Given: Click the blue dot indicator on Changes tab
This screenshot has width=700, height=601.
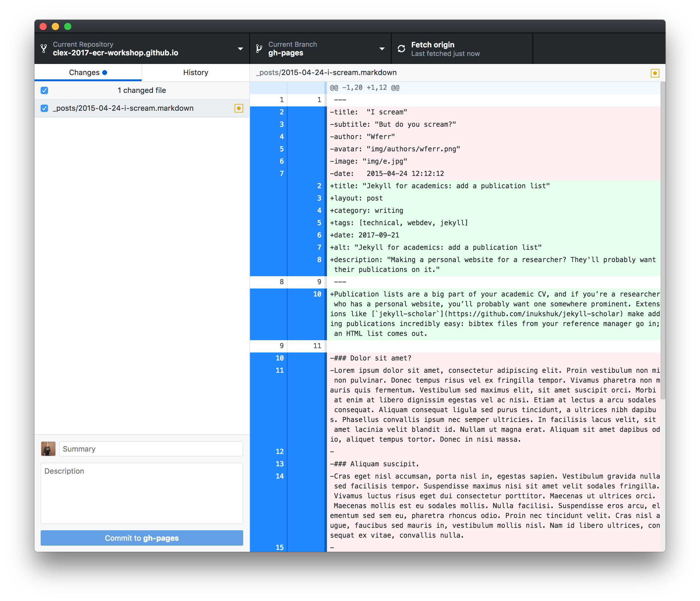Looking at the screenshot, I should pos(105,73).
